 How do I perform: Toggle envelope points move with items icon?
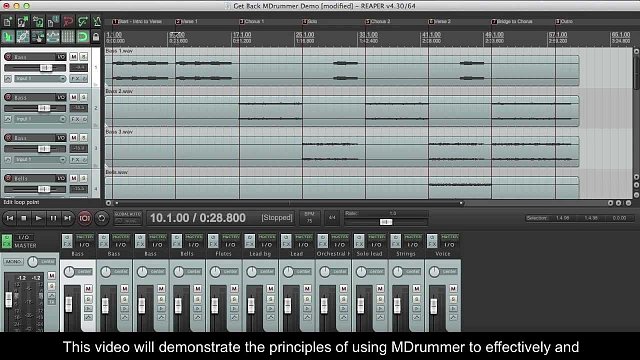pyautogui.click(x=53, y=37)
